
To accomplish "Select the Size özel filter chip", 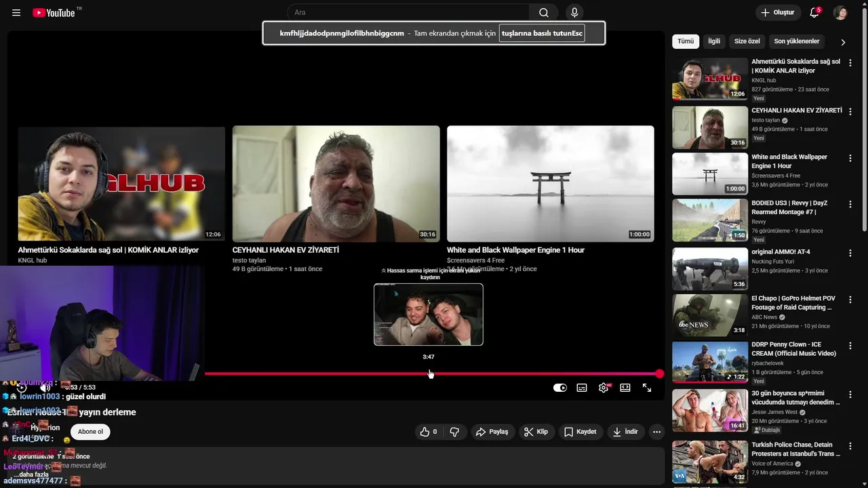I will [x=747, y=41].
